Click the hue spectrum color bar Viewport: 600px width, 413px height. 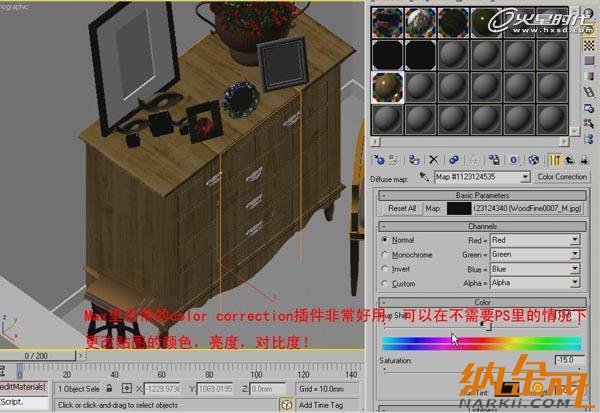[x=481, y=343]
